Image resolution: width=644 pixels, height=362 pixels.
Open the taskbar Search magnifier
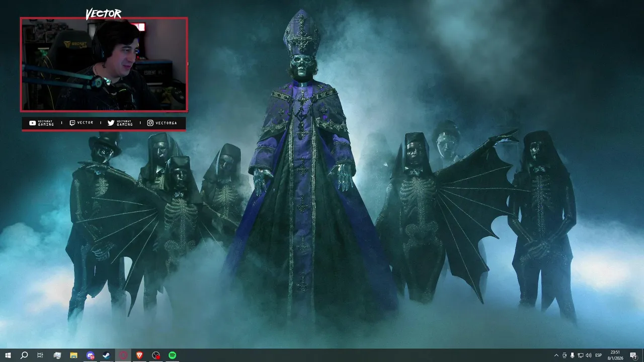click(x=24, y=355)
